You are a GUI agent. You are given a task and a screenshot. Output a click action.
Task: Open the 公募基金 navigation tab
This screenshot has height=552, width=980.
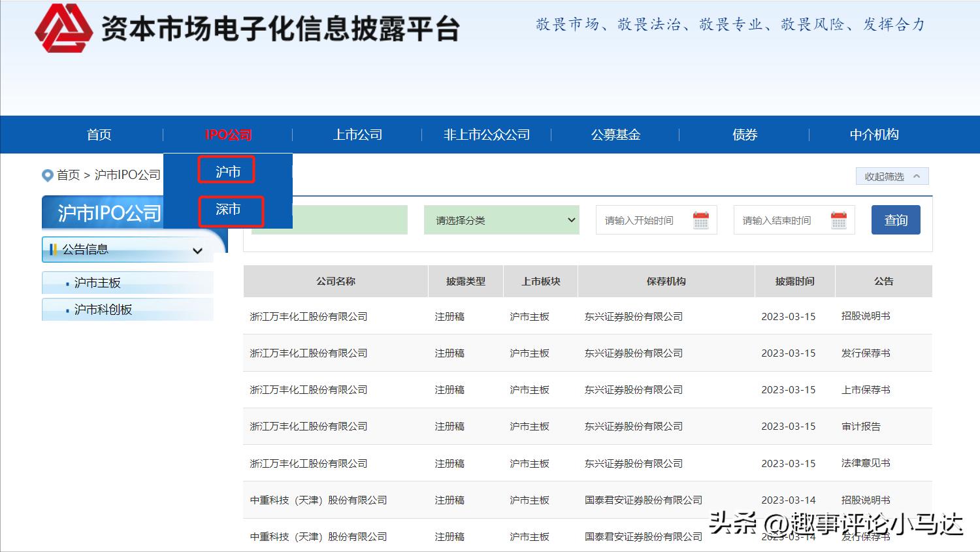click(615, 135)
